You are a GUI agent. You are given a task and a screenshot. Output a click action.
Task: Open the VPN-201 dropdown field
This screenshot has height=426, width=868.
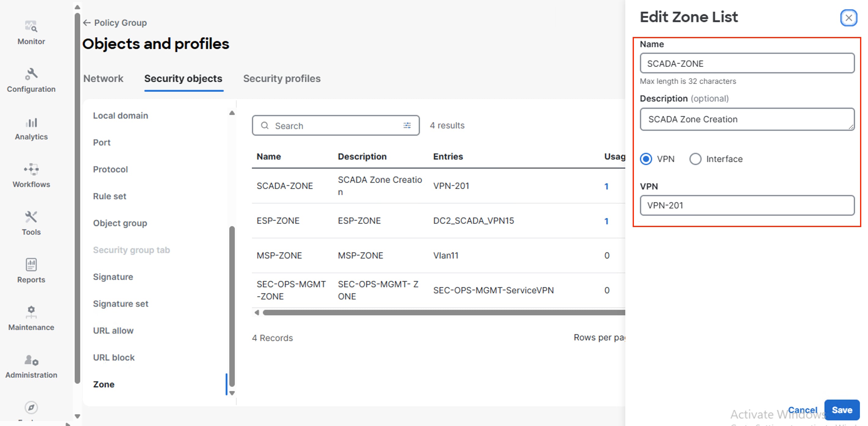point(747,205)
